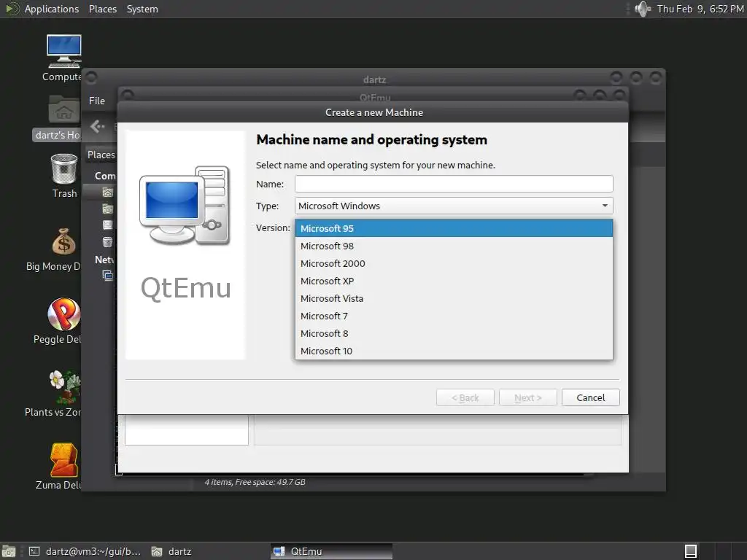The image size is (747, 560).
Task: Click workspace switcher in bottom panel
Action: pyautogui.click(x=691, y=551)
